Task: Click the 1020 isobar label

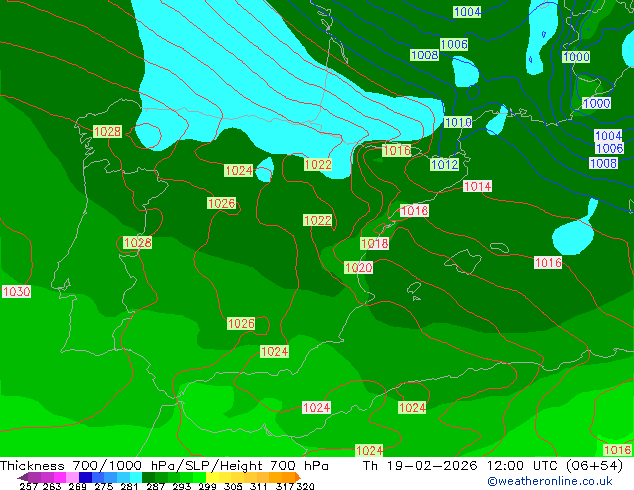Action: tap(359, 268)
